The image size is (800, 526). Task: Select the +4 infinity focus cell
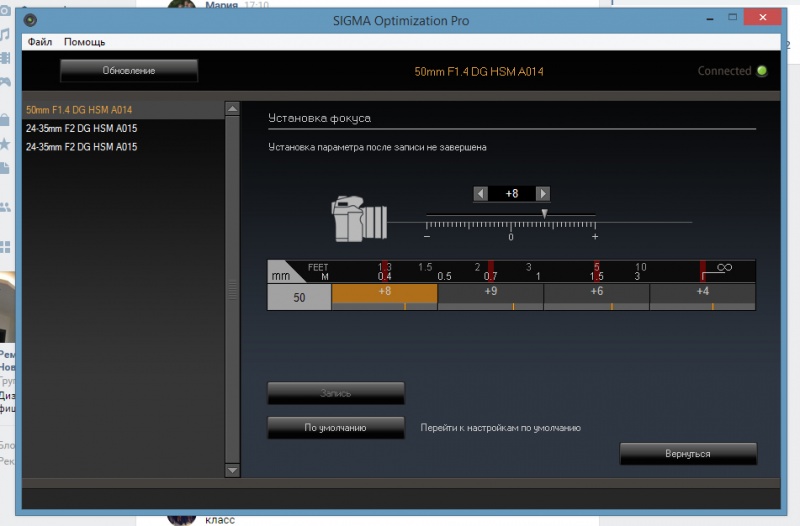click(702, 292)
